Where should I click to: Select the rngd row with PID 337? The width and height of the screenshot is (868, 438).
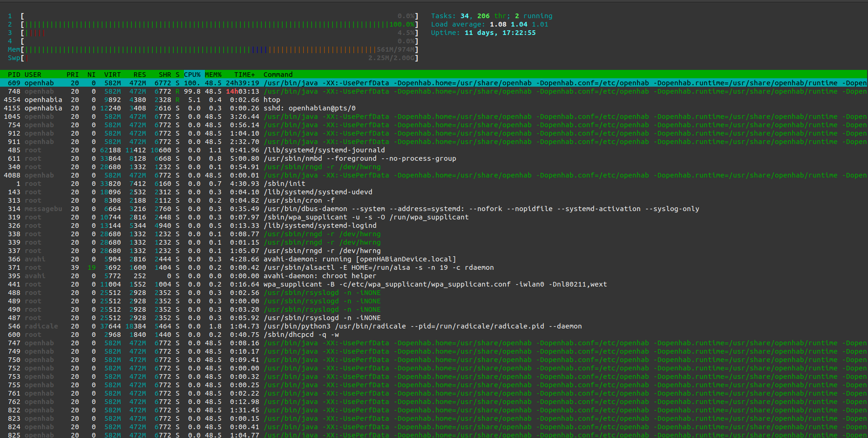434,251
